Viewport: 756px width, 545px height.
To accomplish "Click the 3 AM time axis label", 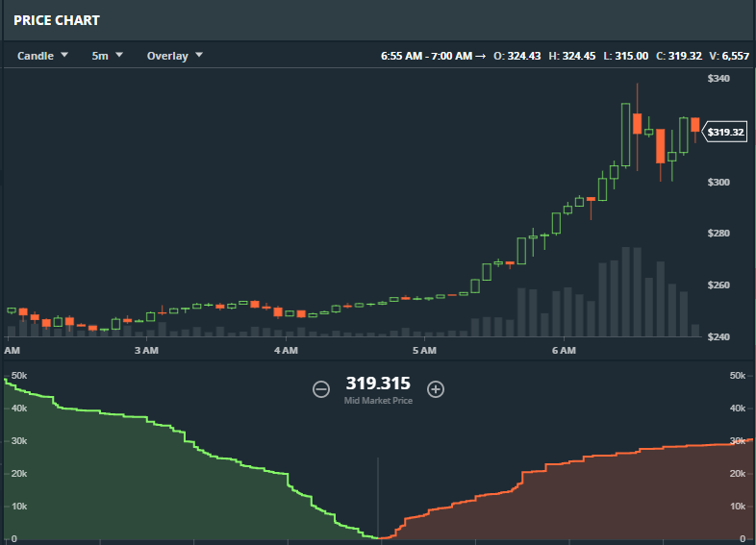I will 146,350.
